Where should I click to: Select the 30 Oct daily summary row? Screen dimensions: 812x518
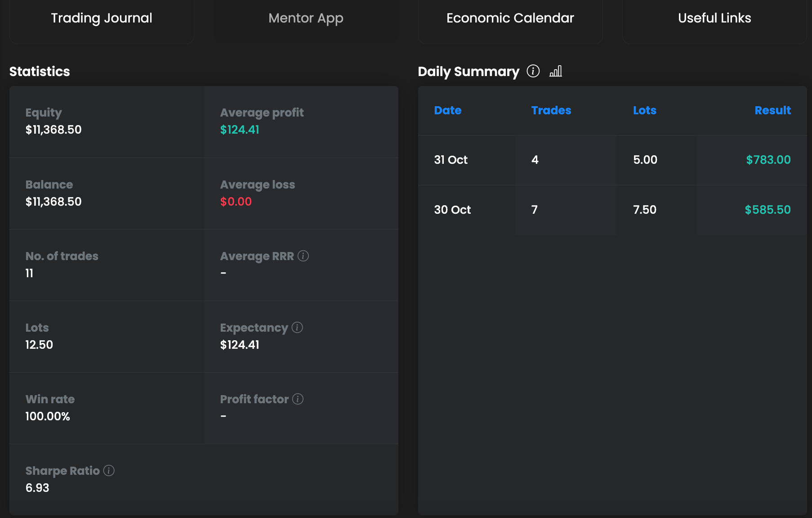tap(452, 210)
